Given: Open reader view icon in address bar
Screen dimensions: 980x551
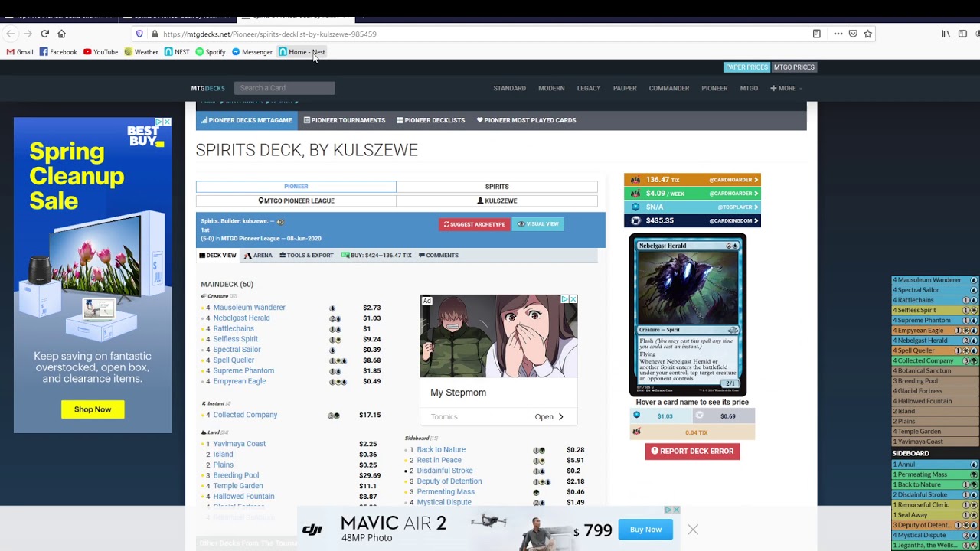Looking at the screenshot, I should coord(817,34).
